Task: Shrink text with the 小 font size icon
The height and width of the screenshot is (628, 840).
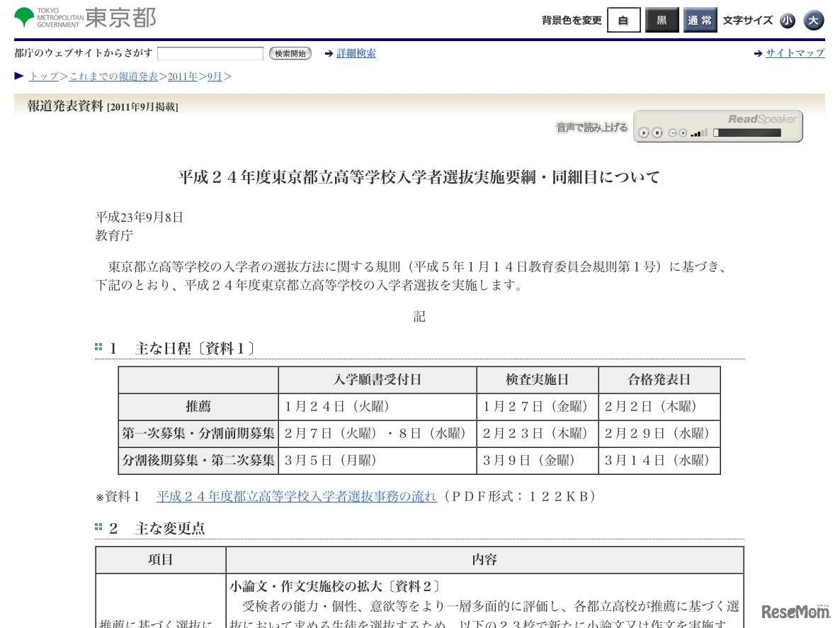Action: tap(788, 21)
